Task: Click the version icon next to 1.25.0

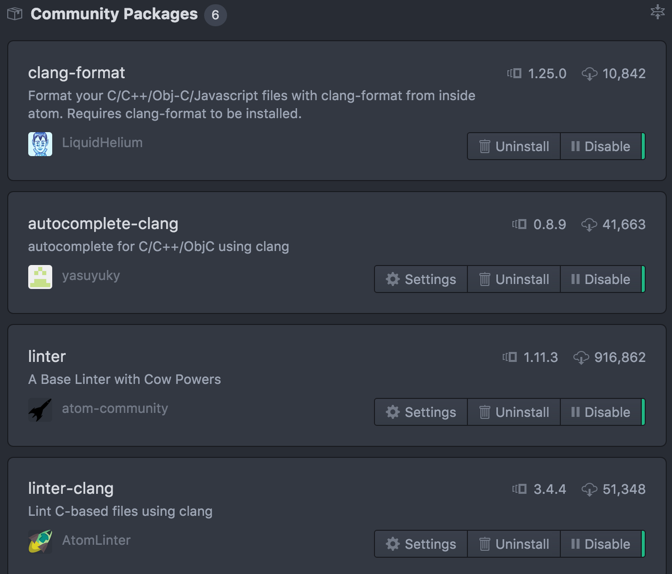Action: pyautogui.click(x=514, y=73)
